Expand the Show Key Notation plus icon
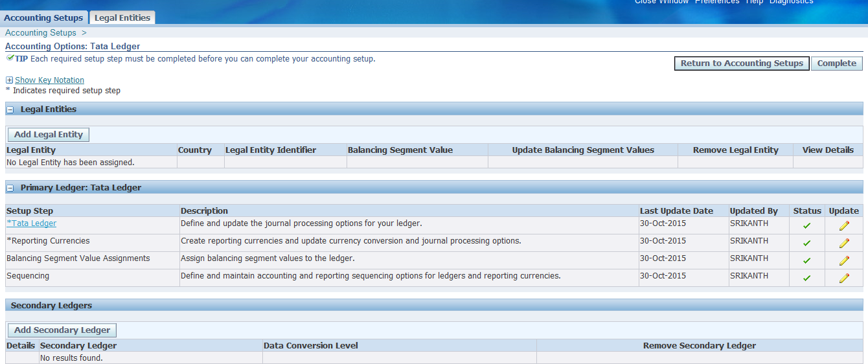868x364 pixels. pos(9,80)
